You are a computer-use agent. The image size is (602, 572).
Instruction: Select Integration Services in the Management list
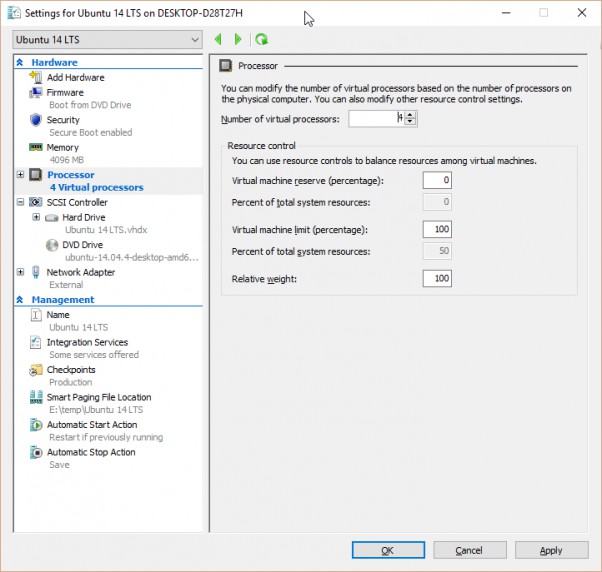[x=87, y=342]
